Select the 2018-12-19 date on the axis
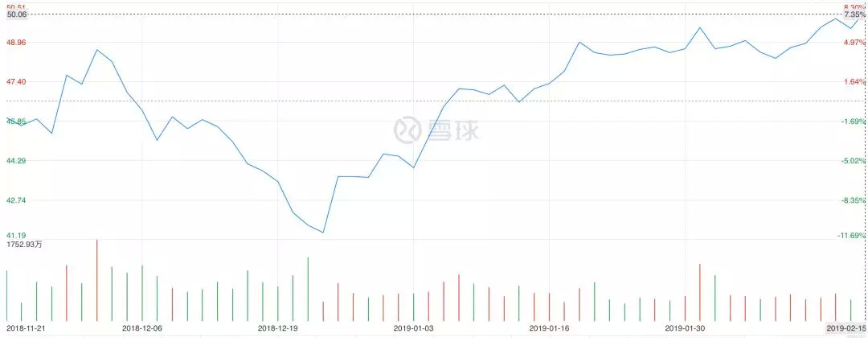This screenshot has height=338, width=868. 277,329
